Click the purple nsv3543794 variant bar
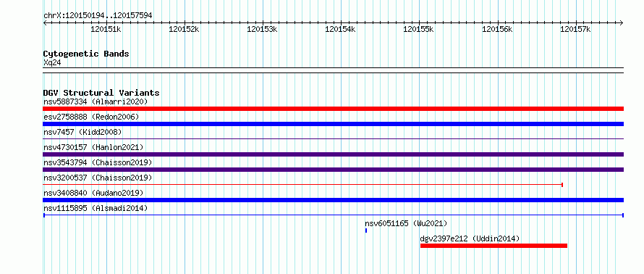Viewport: 644px width, 274px height. (333, 170)
